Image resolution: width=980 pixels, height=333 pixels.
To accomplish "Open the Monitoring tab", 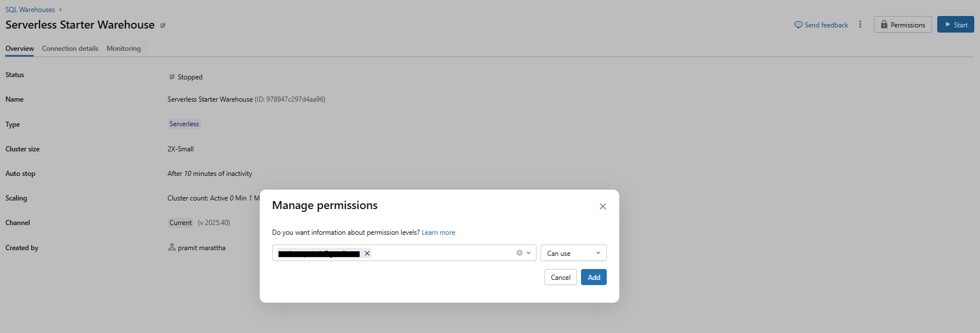I will (x=123, y=49).
